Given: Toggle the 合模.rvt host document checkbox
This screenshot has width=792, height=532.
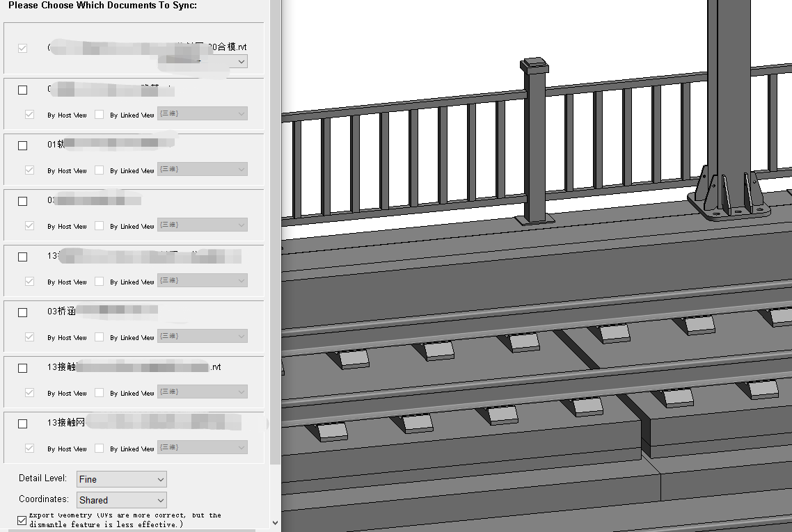Looking at the screenshot, I should (x=23, y=49).
